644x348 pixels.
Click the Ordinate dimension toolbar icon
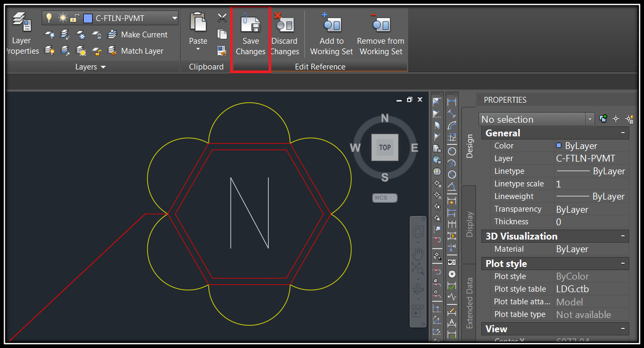pyautogui.click(x=452, y=138)
